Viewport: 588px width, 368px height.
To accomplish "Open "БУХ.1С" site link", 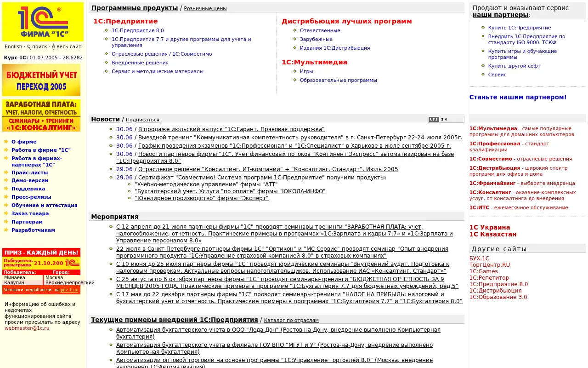I will point(480,259).
